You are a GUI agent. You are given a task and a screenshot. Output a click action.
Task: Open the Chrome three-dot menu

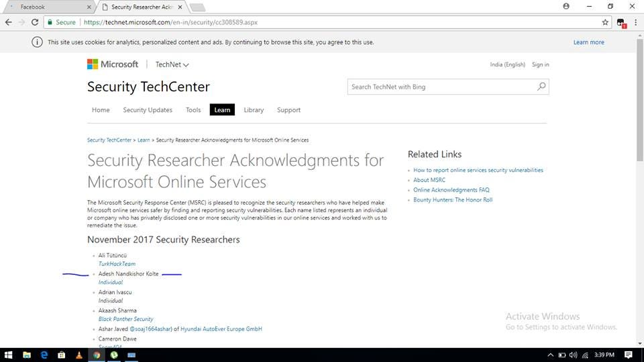click(636, 22)
